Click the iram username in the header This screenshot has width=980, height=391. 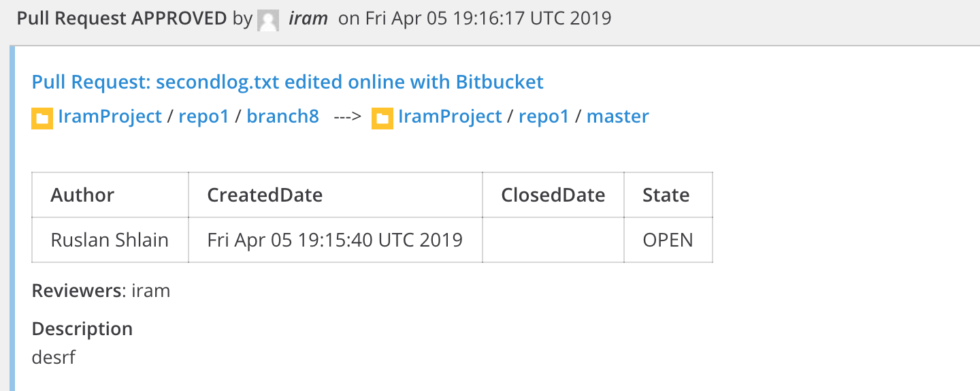pyautogui.click(x=308, y=18)
